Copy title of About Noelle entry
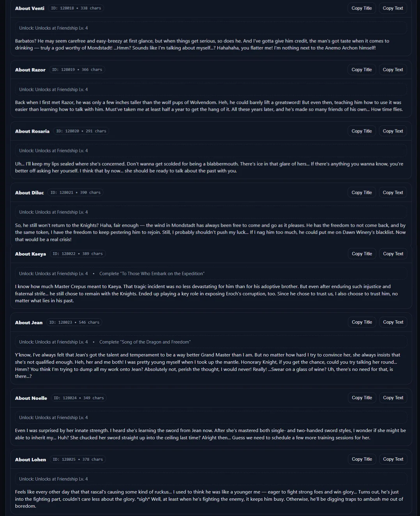 (x=362, y=398)
